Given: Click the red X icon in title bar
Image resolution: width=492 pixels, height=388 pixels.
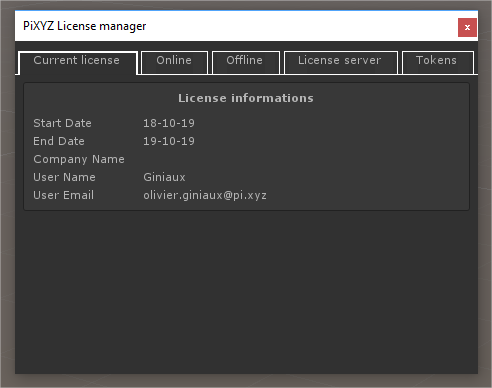Looking at the screenshot, I should [467, 27].
